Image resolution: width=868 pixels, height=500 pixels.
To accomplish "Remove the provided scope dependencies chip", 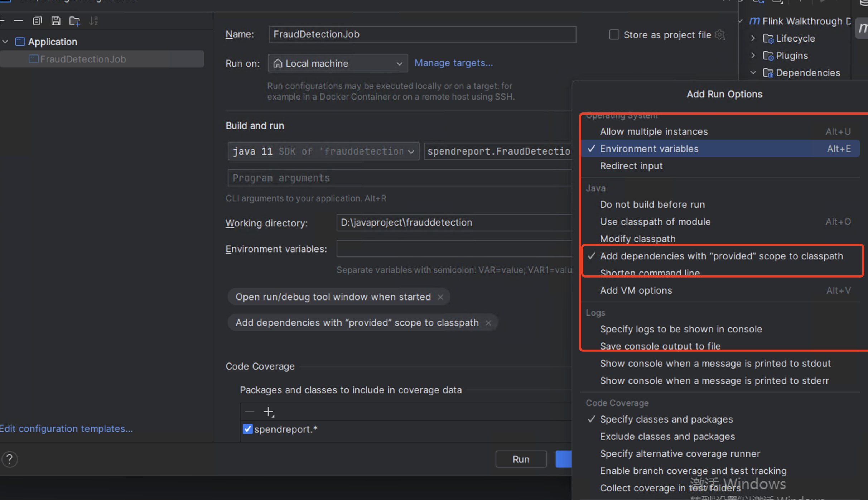I will [x=488, y=323].
